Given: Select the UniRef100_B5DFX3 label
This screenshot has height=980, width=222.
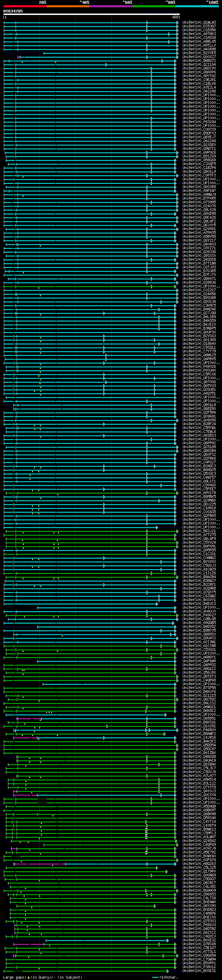Looking at the screenshot, I should click(199, 133).
